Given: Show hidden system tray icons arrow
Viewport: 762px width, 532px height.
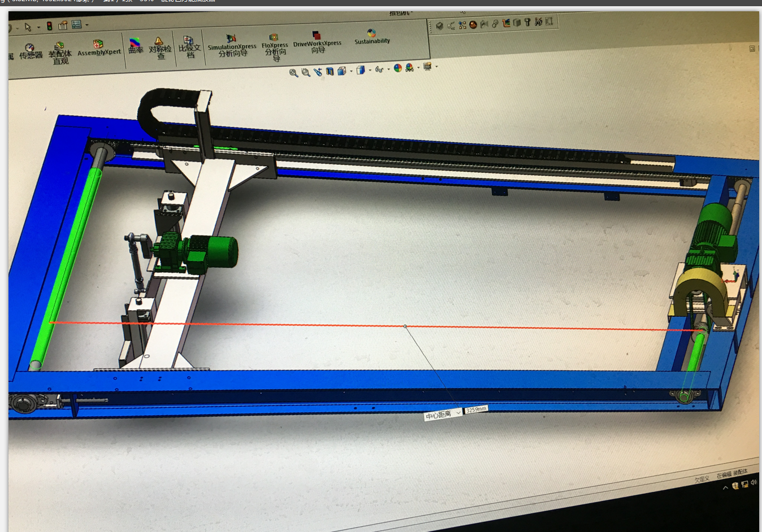Looking at the screenshot, I should (725, 487).
